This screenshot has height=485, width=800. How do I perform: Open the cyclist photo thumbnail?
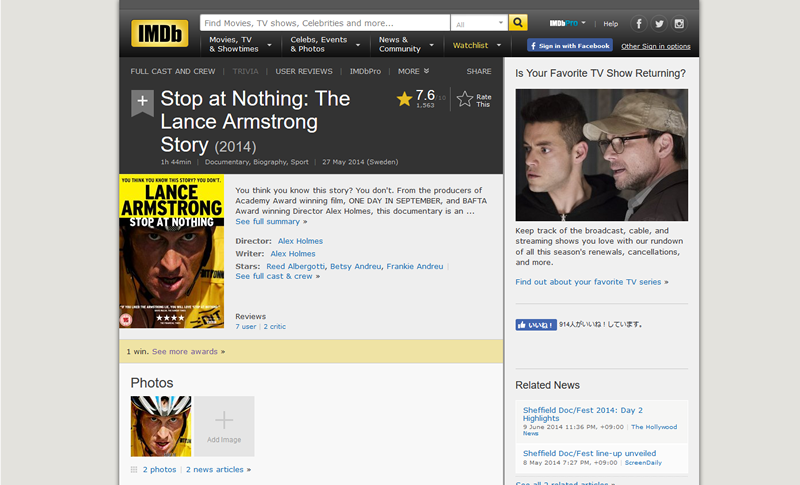coord(161,426)
